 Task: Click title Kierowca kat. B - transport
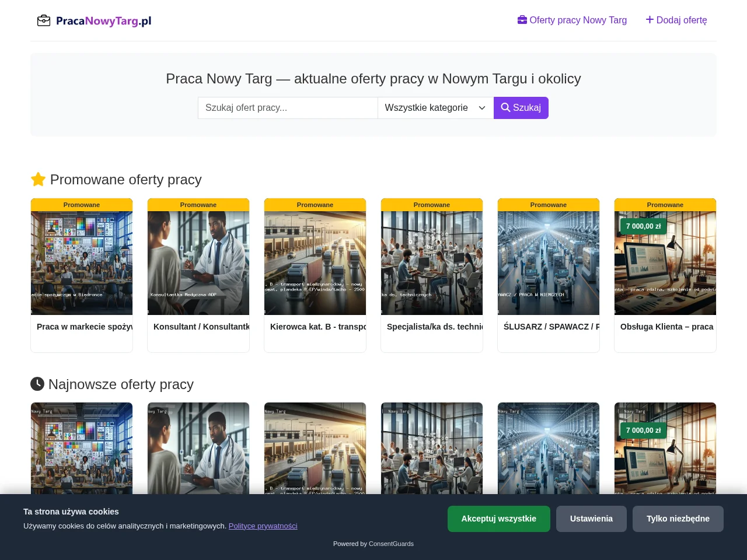[x=318, y=327]
